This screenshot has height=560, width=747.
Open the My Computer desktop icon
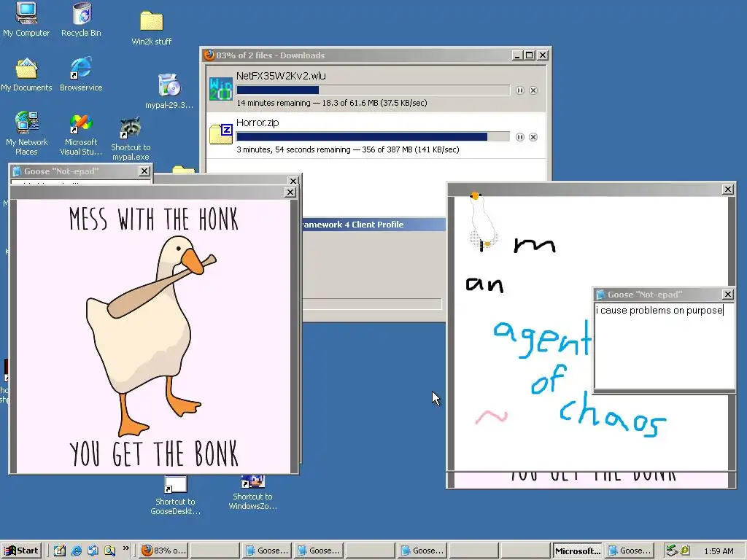tap(26, 19)
